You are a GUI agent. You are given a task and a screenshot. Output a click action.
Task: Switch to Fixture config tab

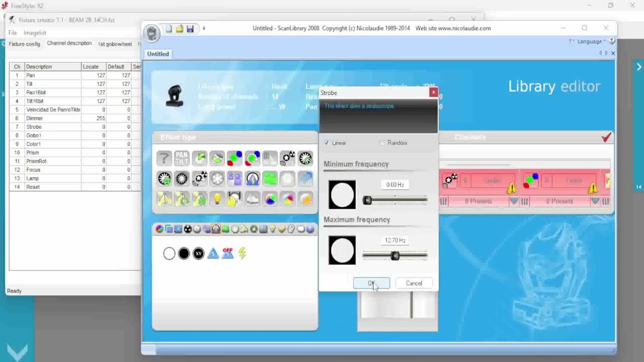click(x=24, y=44)
